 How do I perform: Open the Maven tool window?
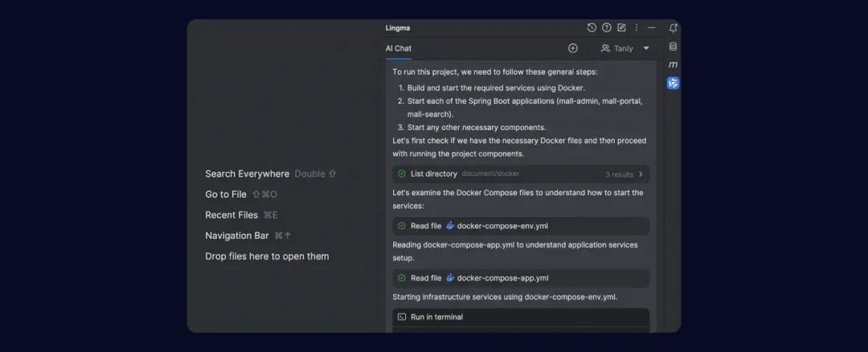coord(673,64)
